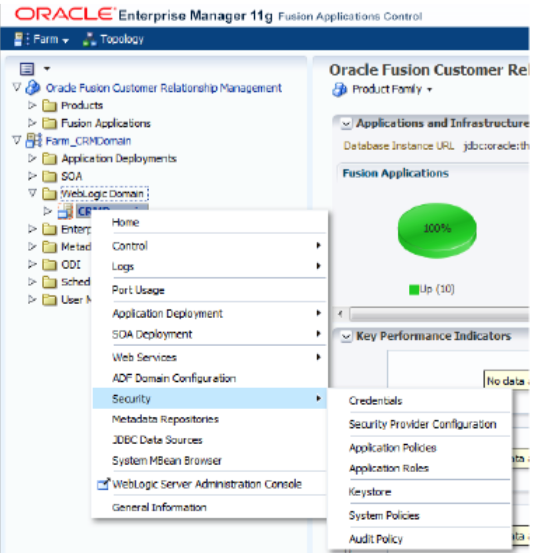Click the green 100% pie chart

click(x=437, y=230)
